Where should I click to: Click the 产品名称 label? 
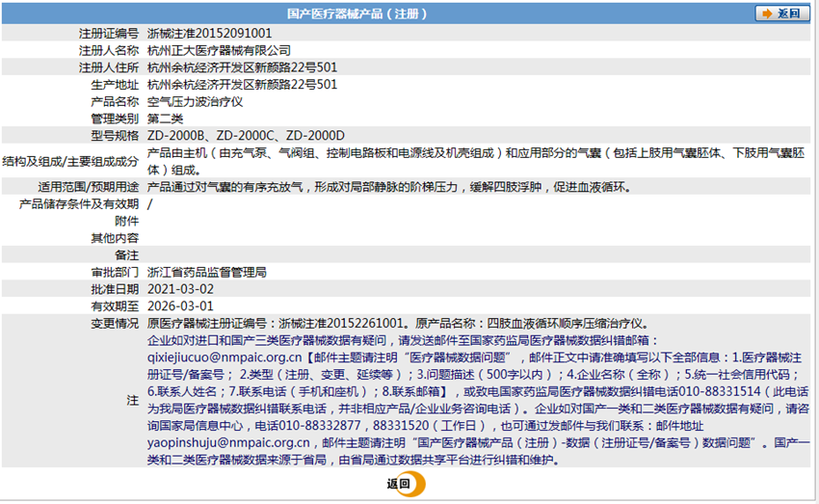tap(115, 102)
